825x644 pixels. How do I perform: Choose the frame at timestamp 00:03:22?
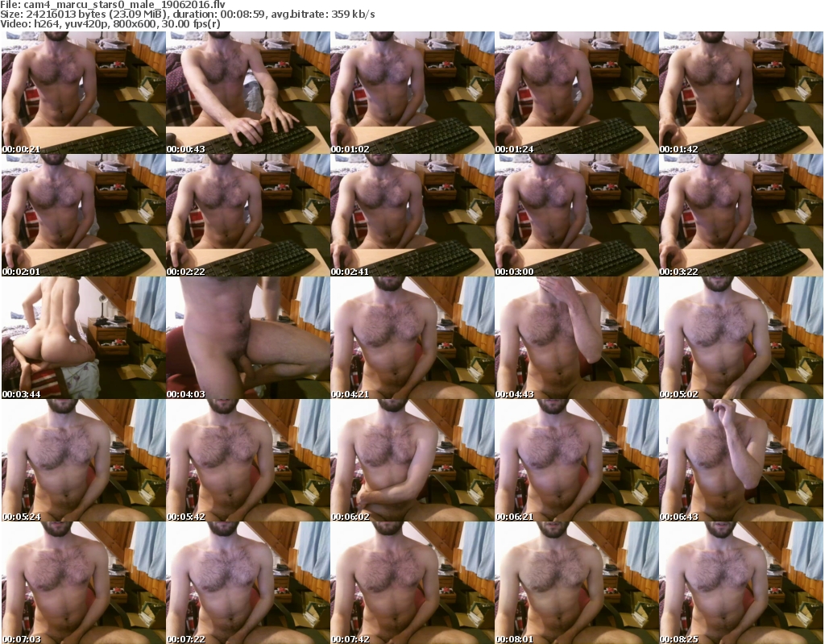point(741,215)
